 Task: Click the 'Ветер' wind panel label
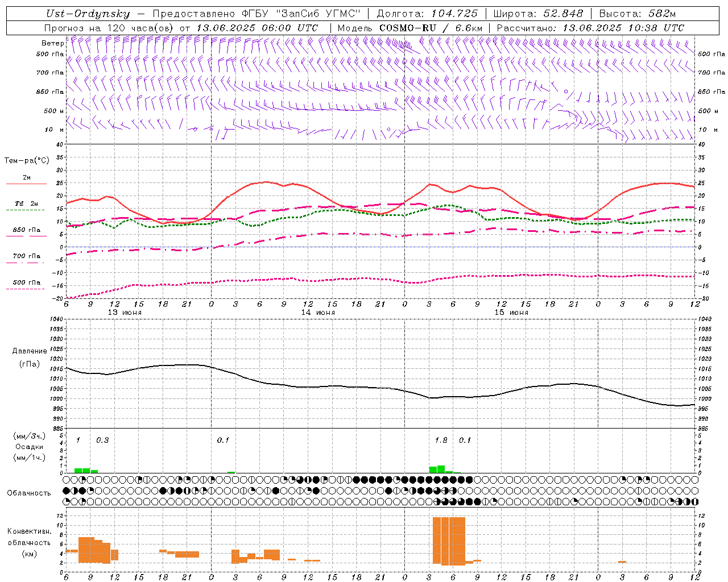(x=52, y=43)
